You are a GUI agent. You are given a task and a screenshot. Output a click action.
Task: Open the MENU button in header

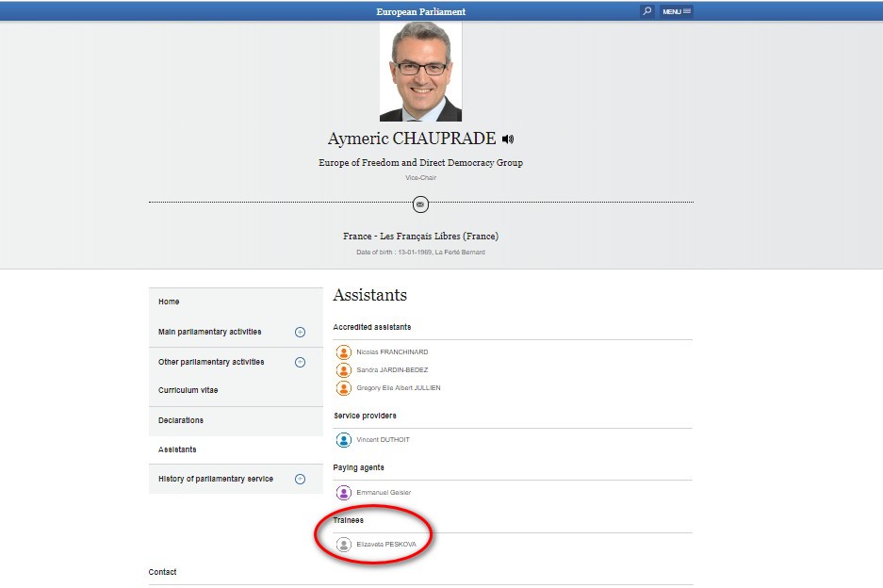[677, 11]
